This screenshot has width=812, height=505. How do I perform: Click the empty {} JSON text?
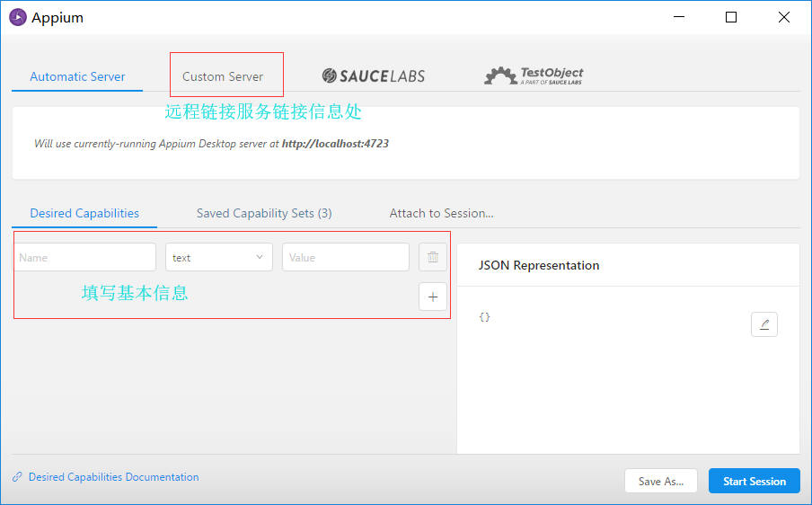point(485,317)
